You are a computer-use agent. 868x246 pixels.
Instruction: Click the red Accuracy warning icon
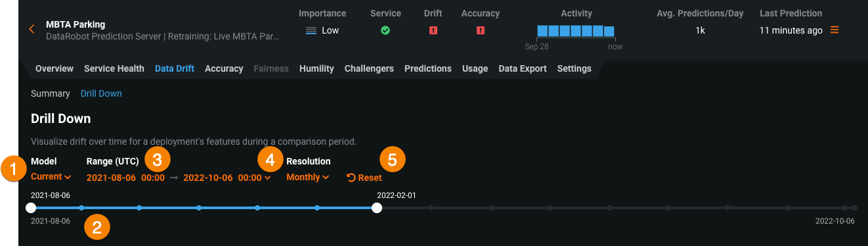[x=481, y=30]
